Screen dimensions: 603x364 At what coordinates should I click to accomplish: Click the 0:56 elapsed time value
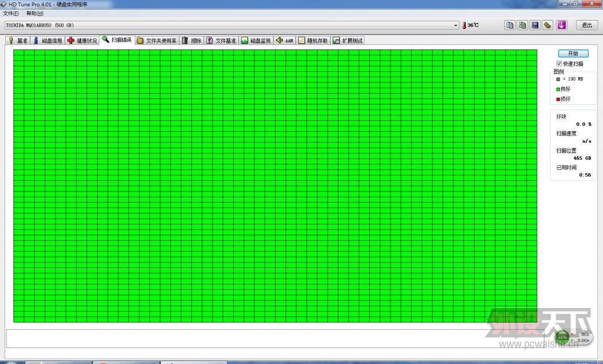[x=585, y=175]
